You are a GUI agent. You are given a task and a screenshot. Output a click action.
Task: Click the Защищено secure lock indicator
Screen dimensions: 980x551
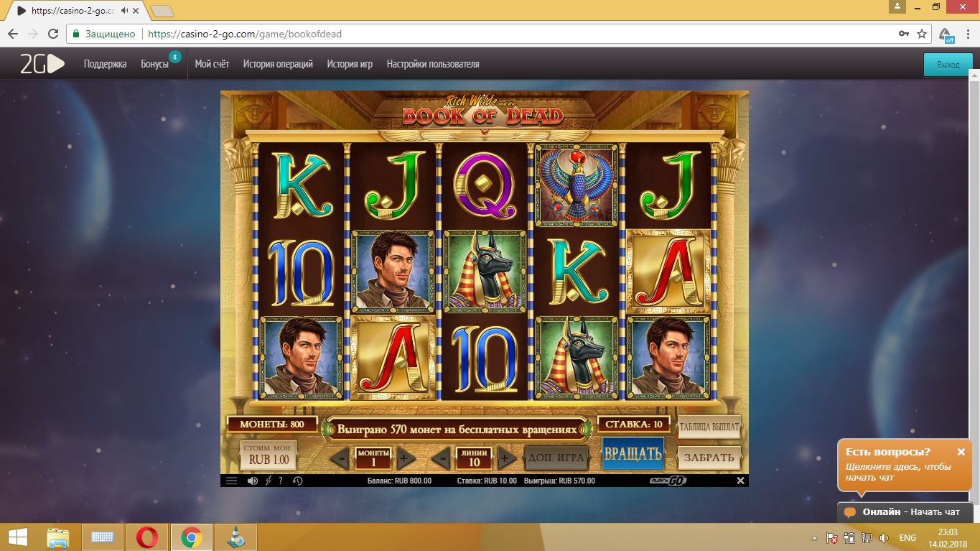pos(104,34)
